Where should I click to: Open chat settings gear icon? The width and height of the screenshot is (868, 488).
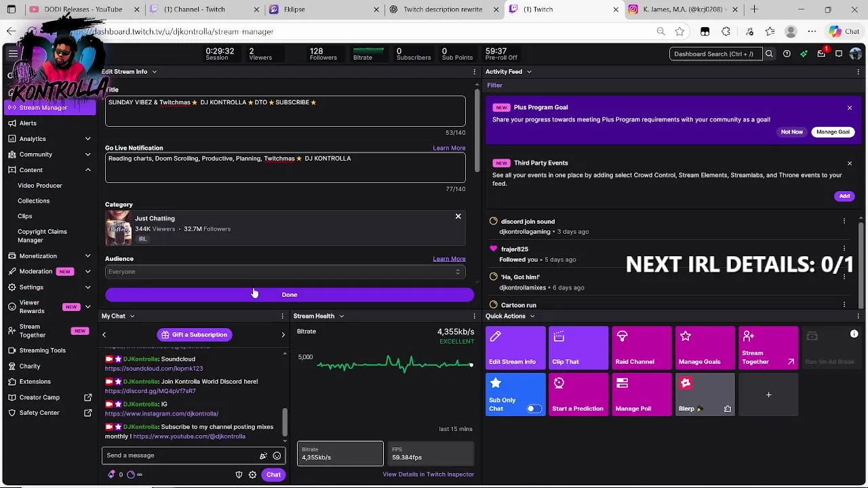click(x=252, y=475)
